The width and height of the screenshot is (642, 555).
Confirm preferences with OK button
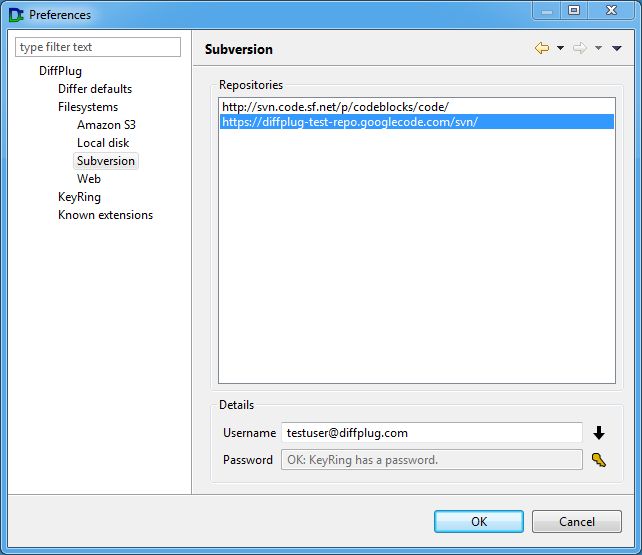click(x=479, y=521)
